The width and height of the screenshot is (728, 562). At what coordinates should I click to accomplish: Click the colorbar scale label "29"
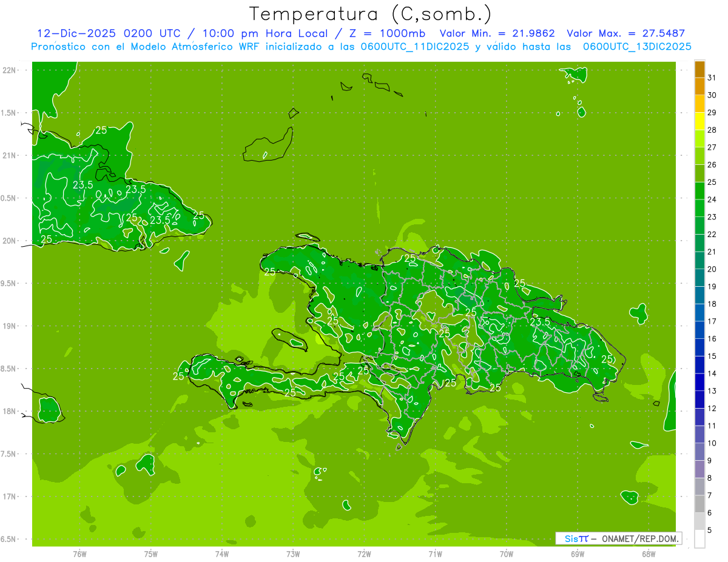[712, 112]
